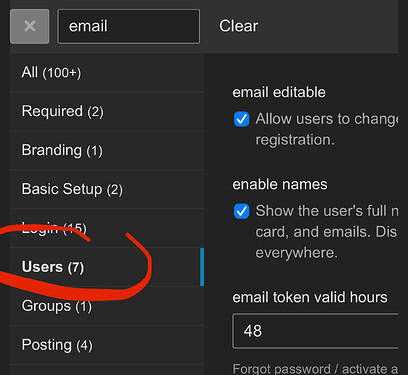Focus the settings search field containing "email"
Screen dimensions: 408x375
129,26
